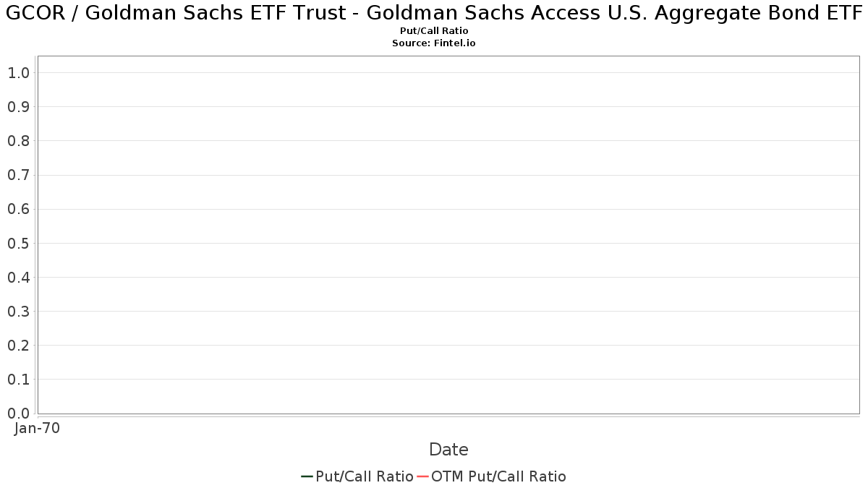
Task: Click the 0.7 y-axis tick label
Action: coord(18,175)
